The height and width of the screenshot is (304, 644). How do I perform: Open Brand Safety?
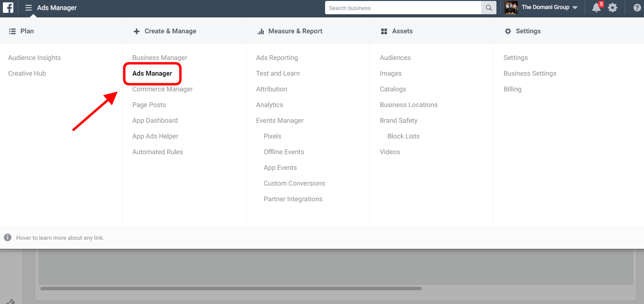[x=398, y=120]
